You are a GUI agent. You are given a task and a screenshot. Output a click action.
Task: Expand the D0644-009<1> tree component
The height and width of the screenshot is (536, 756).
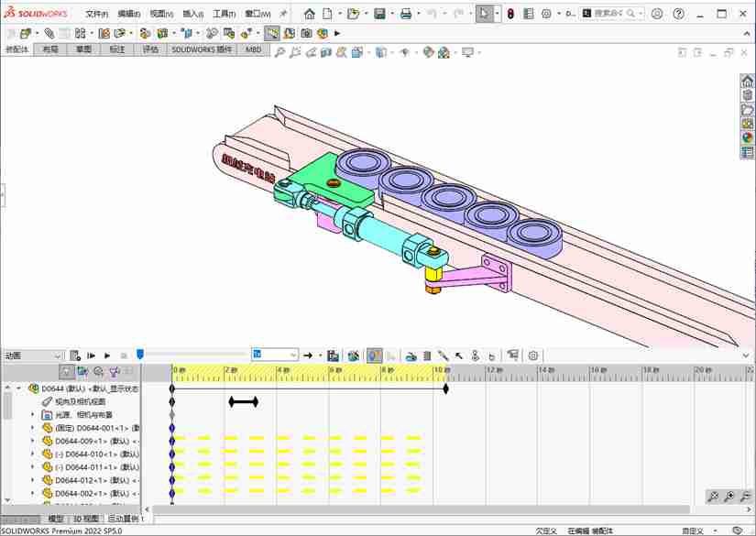tap(33, 441)
